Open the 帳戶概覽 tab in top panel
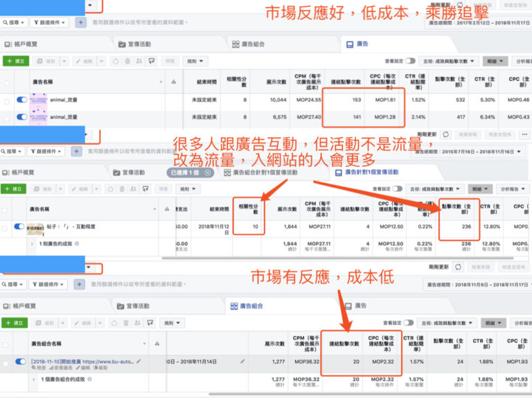 (28, 44)
